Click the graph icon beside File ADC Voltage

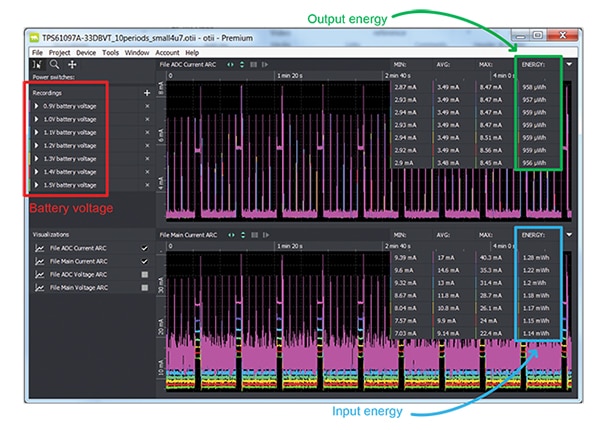(39, 274)
